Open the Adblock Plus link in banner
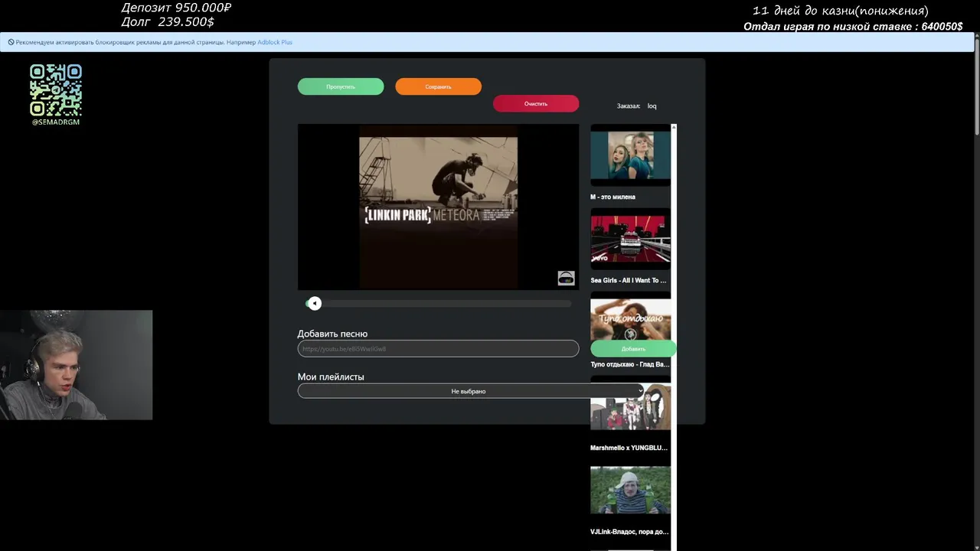980x551 pixels. pyautogui.click(x=275, y=42)
